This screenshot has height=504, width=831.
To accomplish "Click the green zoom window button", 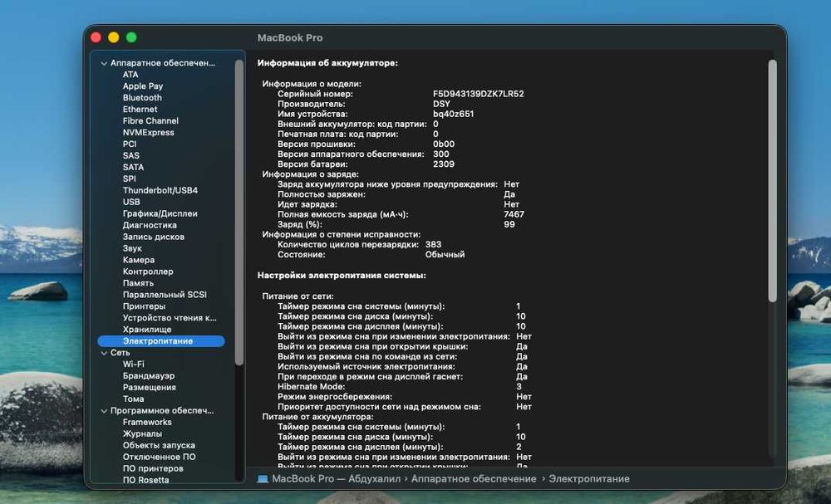I will (x=131, y=37).
